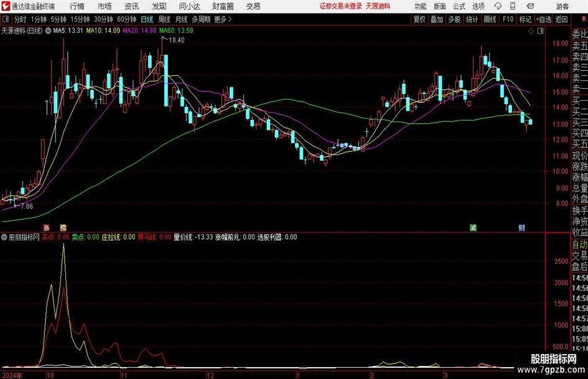
Task: Switch to the 1分钟 period tab
Action: pos(38,19)
